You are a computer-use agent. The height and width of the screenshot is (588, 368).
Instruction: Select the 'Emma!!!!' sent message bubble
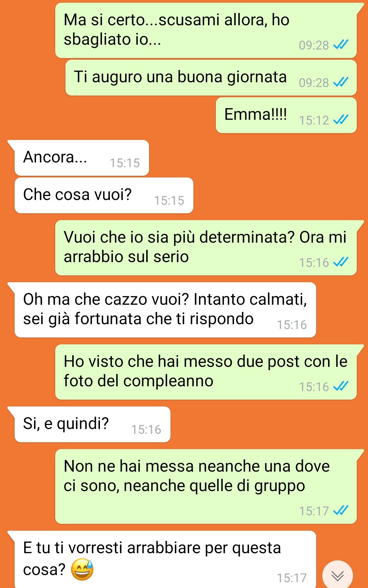(x=286, y=115)
